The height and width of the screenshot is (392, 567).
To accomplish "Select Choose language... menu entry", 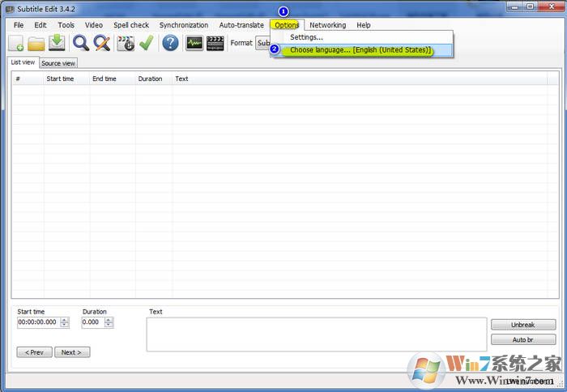I will pyautogui.click(x=361, y=50).
